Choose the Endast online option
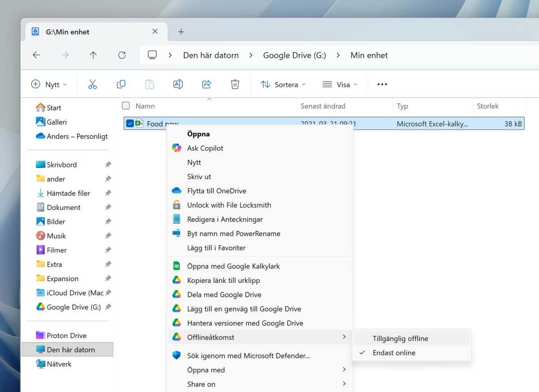 [394, 353]
